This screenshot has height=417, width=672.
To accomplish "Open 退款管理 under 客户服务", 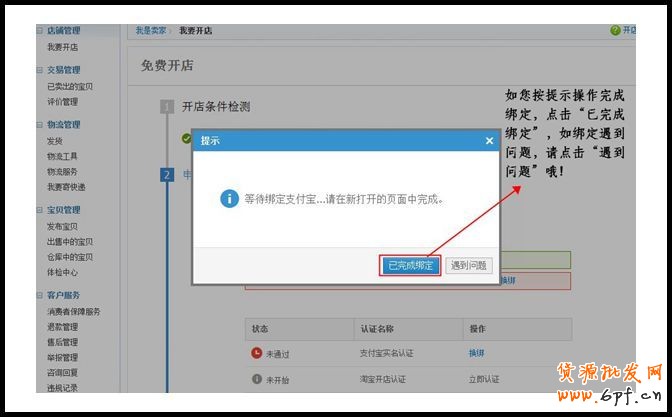I will point(62,327).
